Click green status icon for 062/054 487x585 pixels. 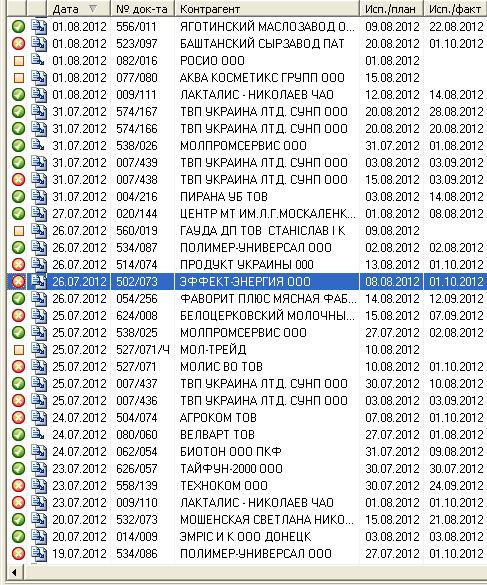click(18, 452)
